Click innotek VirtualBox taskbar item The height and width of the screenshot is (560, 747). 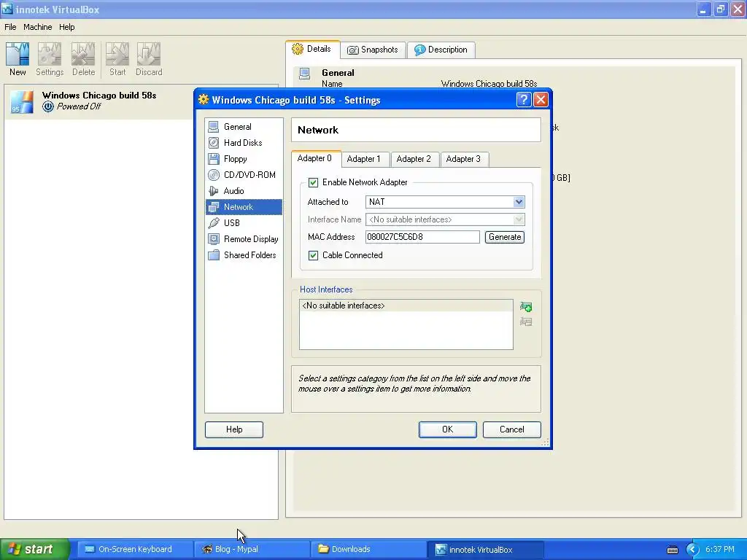click(485, 550)
